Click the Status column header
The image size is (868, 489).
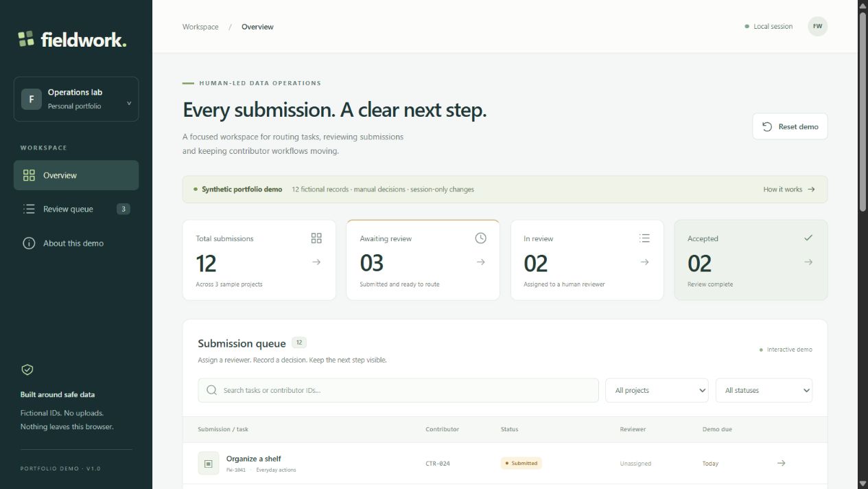point(509,429)
